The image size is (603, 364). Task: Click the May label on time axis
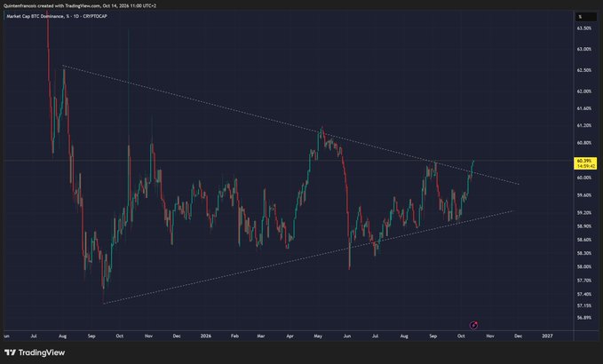pyautogui.click(x=318, y=336)
